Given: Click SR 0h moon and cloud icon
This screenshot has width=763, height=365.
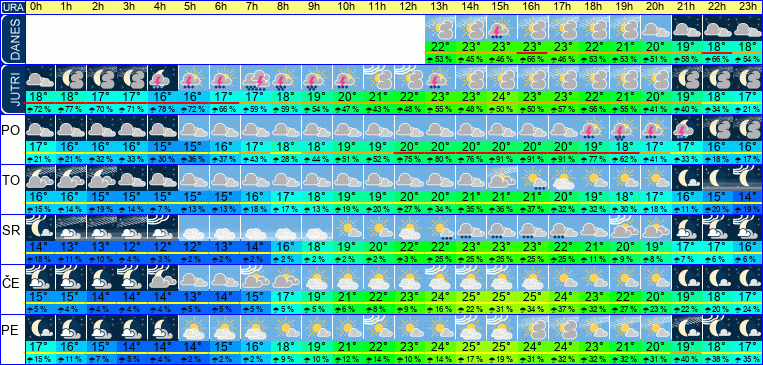Looking at the screenshot, I should (x=39, y=228).
